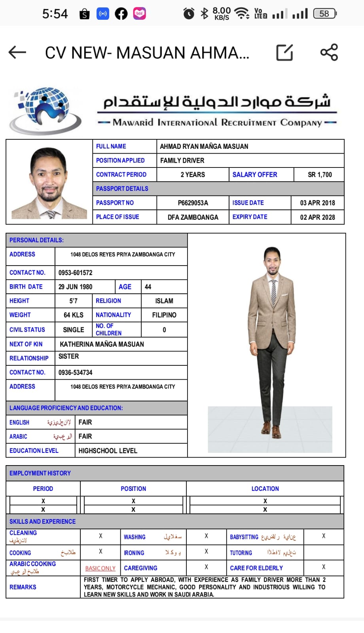This screenshot has height=633, width=364.
Task: Open the Lazada notification icon
Action: (x=139, y=13)
